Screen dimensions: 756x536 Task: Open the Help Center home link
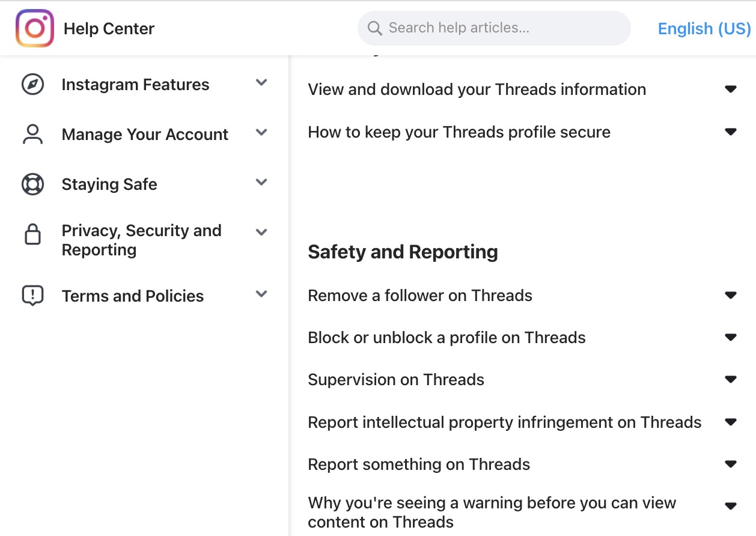[x=109, y=29]
